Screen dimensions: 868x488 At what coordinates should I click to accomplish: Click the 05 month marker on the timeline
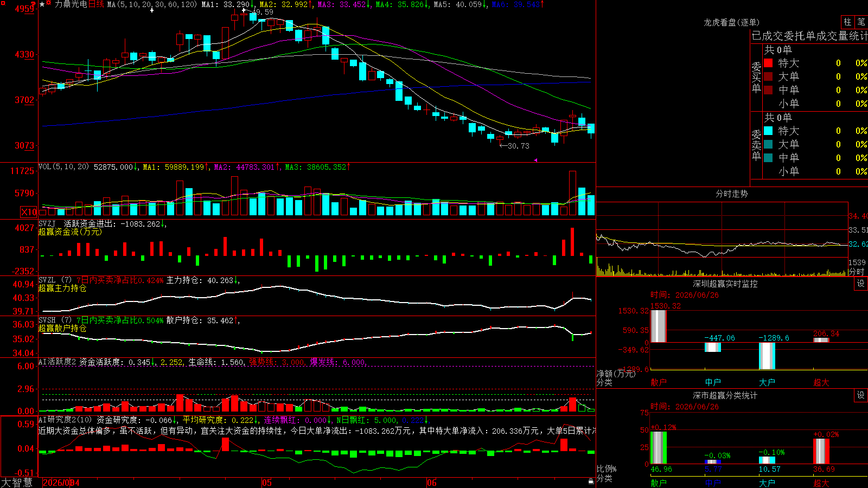click(266, 483)
